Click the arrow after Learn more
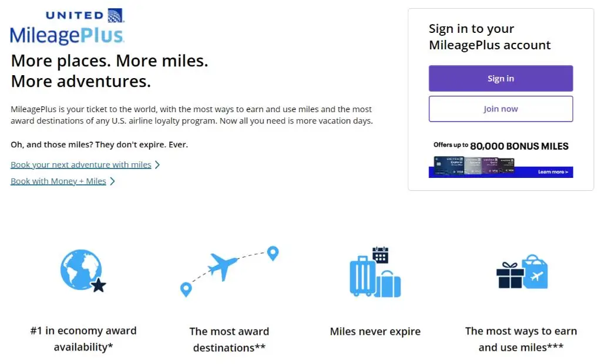 [x=567, y=171]
